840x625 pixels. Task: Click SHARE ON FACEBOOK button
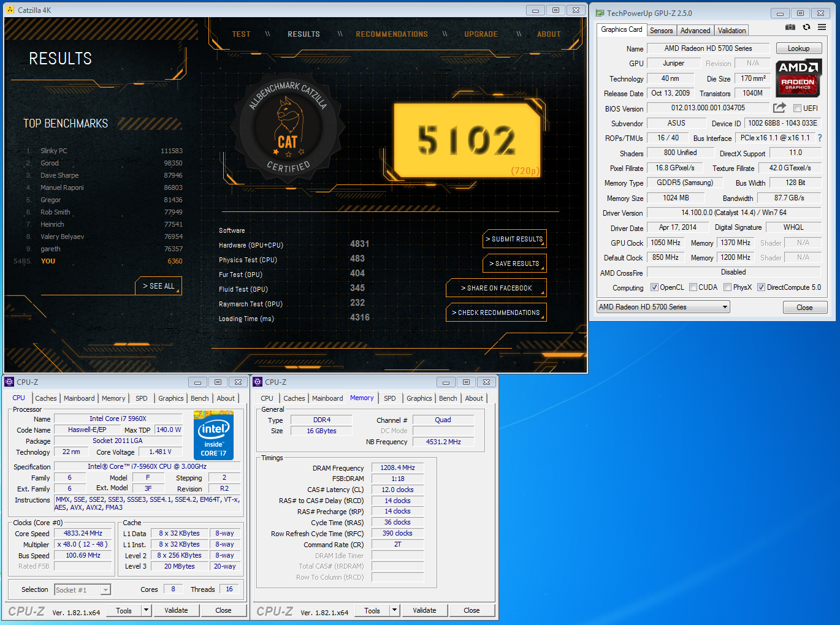496,288
